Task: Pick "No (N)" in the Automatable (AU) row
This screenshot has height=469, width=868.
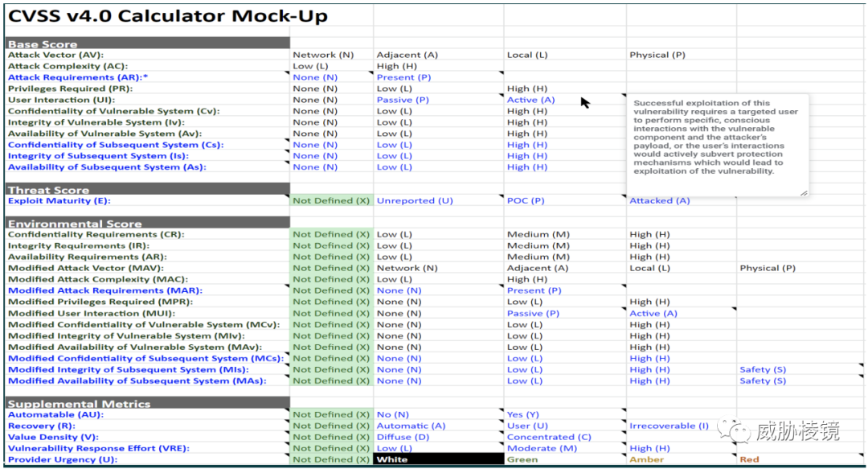Action: pos(393,414)
